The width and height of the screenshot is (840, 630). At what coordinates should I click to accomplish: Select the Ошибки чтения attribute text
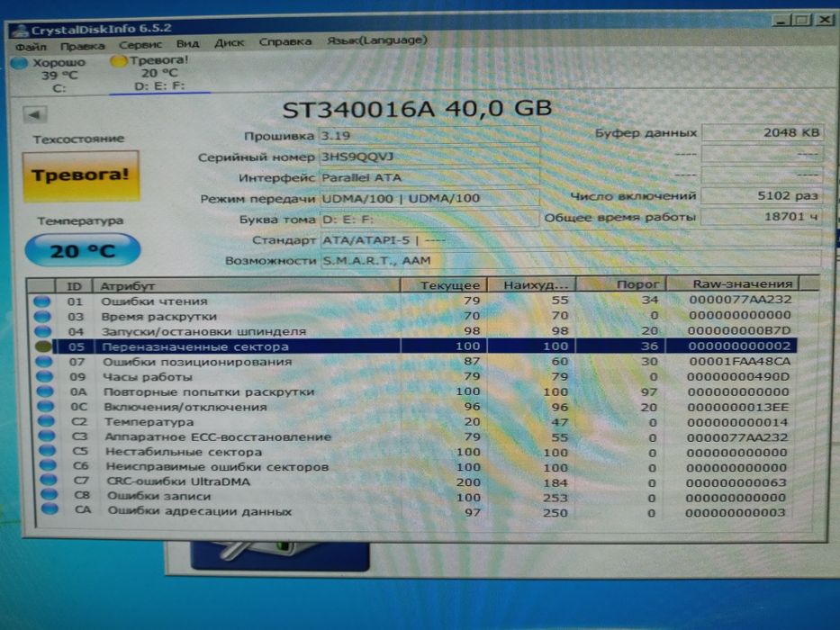154,301
